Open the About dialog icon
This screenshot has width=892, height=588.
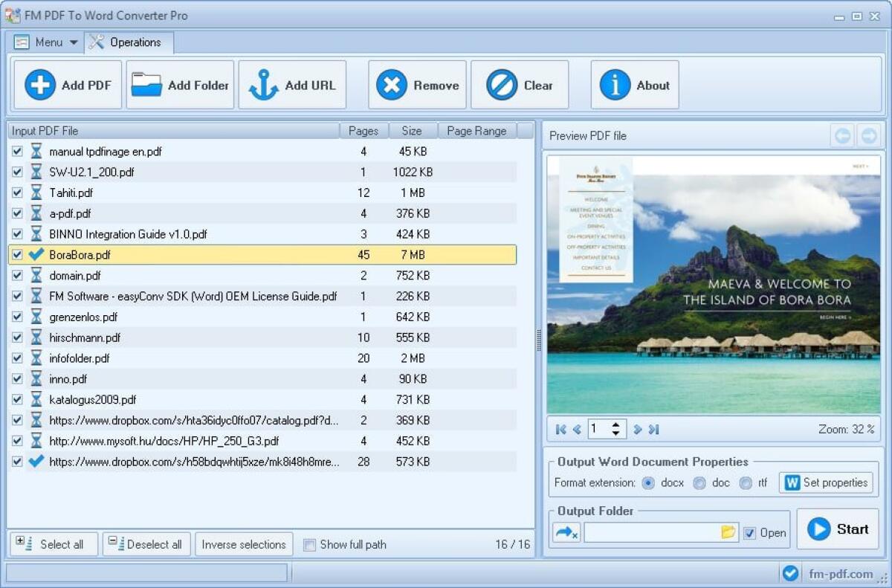[x=614, y=84]
